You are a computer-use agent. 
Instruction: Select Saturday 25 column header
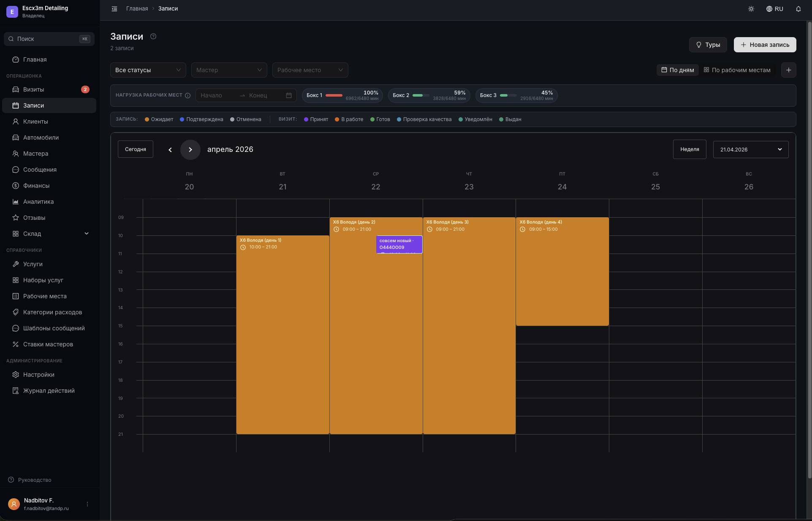[x=655, y=181]
